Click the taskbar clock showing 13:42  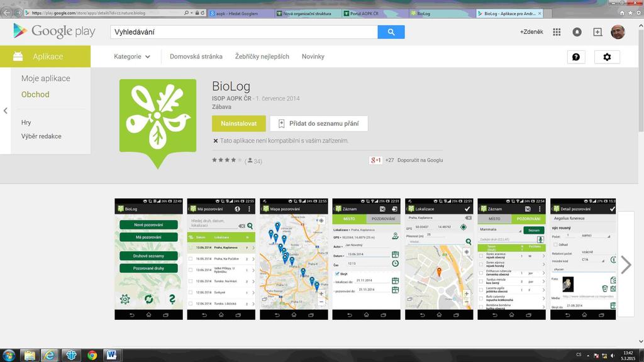(628, 356)
